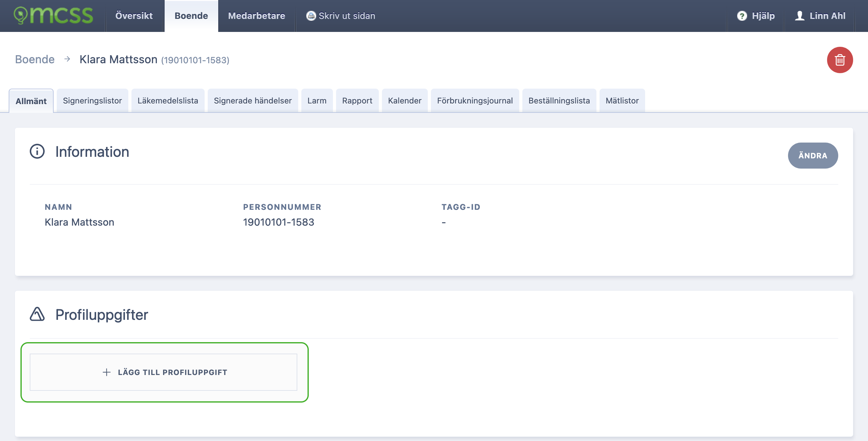Click the personnummer value 19010101-1583
868x441 pixels.
279,222
